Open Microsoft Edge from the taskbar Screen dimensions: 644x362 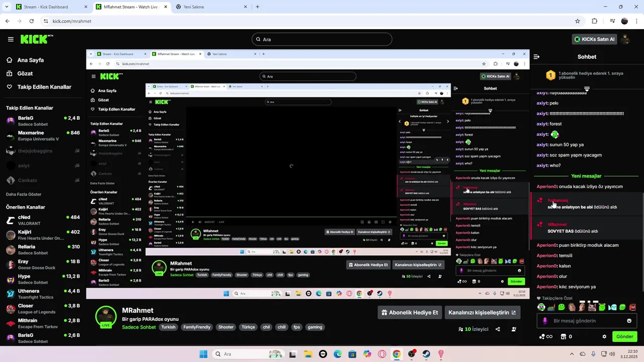pyautogui.click(x=338, y=354)
